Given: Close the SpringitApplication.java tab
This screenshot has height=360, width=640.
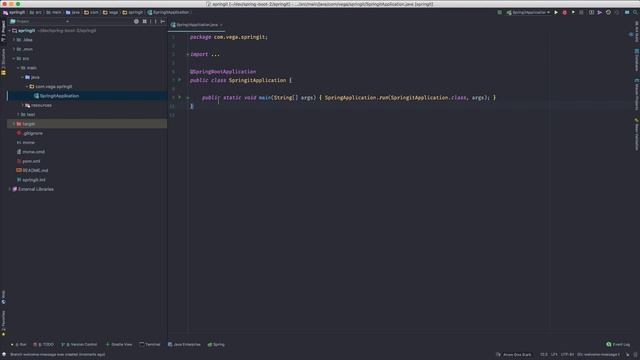Looking at the screenshot, I should tap(221, 25).
